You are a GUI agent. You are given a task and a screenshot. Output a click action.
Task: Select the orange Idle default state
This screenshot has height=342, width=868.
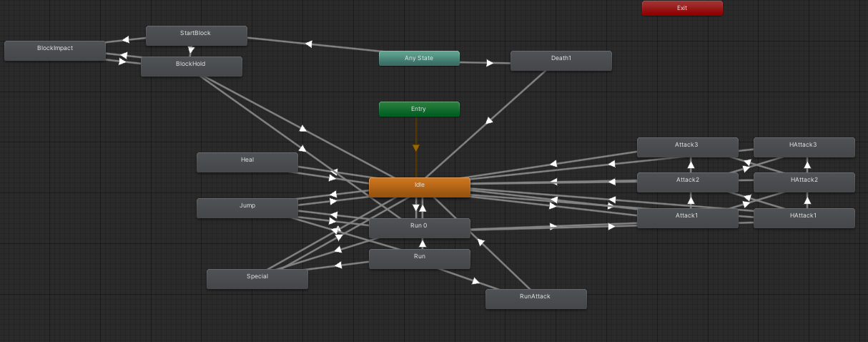[x=419, y=187]
